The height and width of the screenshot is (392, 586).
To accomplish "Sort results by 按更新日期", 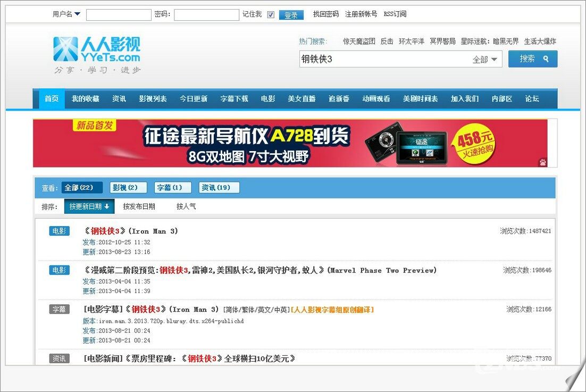I will [x=89, y=206].
